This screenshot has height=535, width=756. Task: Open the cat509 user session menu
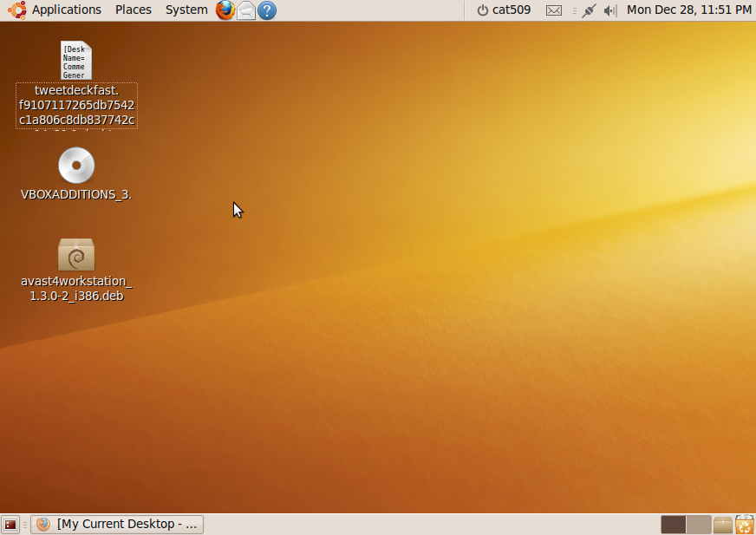(x=505, y=10)
